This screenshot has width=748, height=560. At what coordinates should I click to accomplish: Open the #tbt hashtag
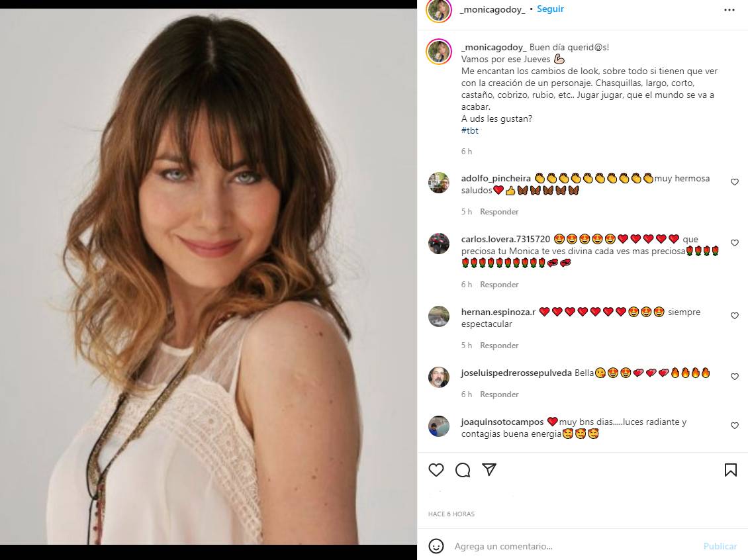point(470,130)
